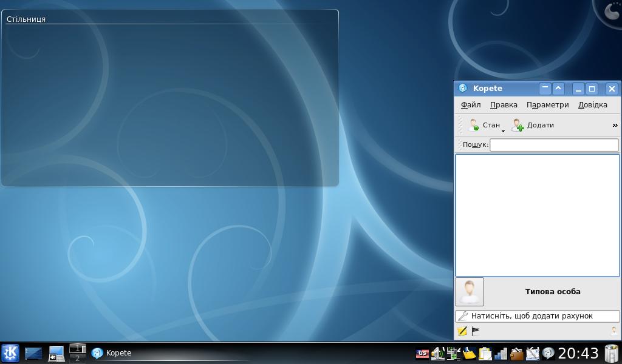622x364 pixels.
Task: Click the Типова особа identity name
Action: point(553,292)
